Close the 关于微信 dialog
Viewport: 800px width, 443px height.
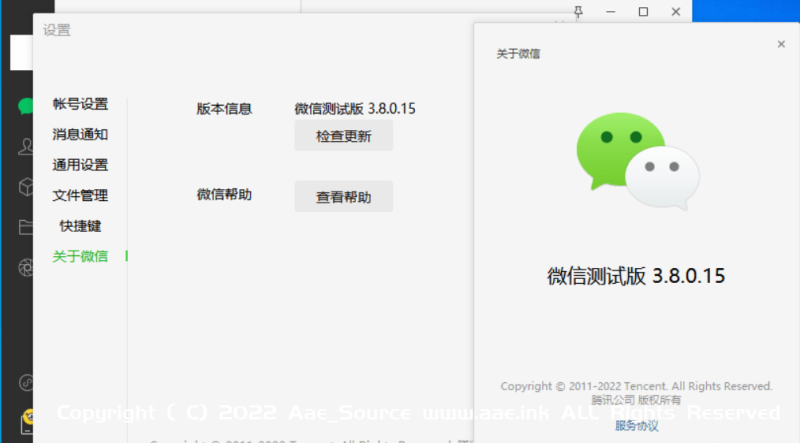781,44
